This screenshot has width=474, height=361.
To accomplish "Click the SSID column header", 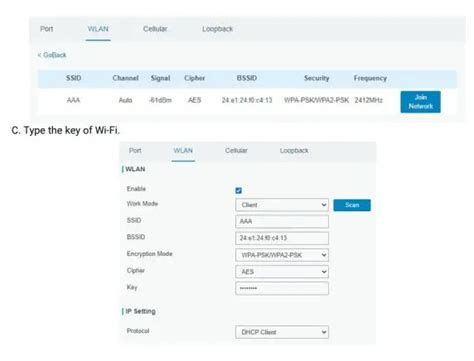I will (x=73, y=78).
